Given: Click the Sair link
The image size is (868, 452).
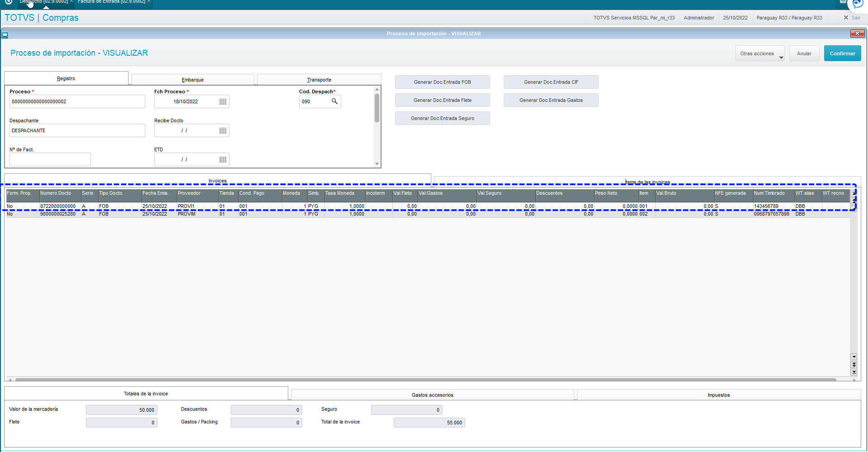Looking at the screenshot, I should (x=856, y=18).
